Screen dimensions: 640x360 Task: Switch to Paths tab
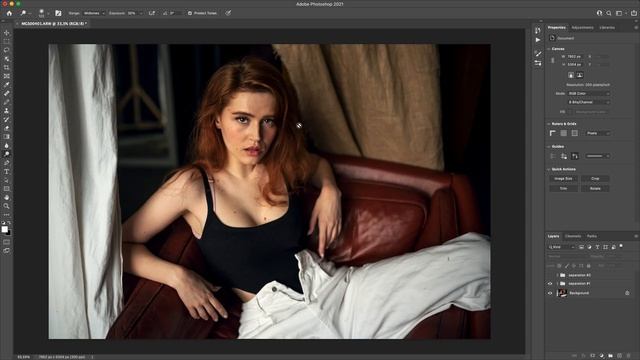tap(591, 236)
